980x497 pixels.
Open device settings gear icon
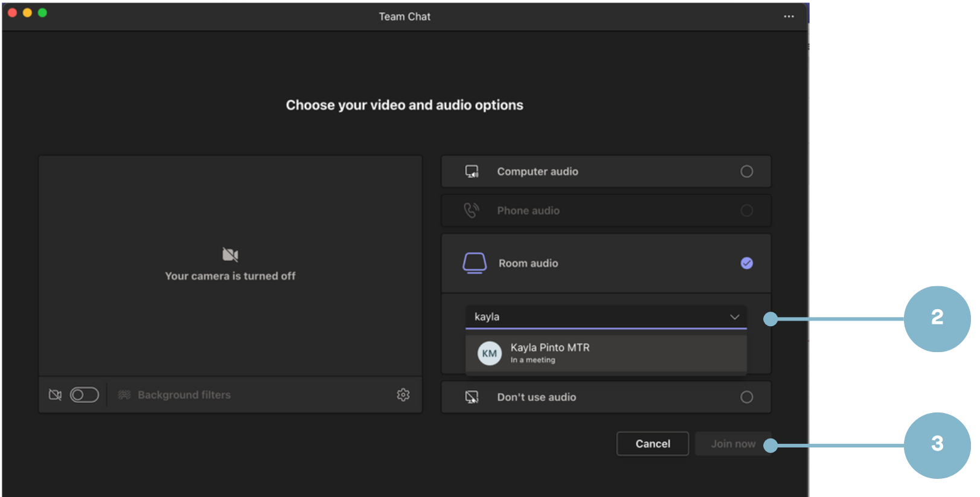[x=403, y=395]
